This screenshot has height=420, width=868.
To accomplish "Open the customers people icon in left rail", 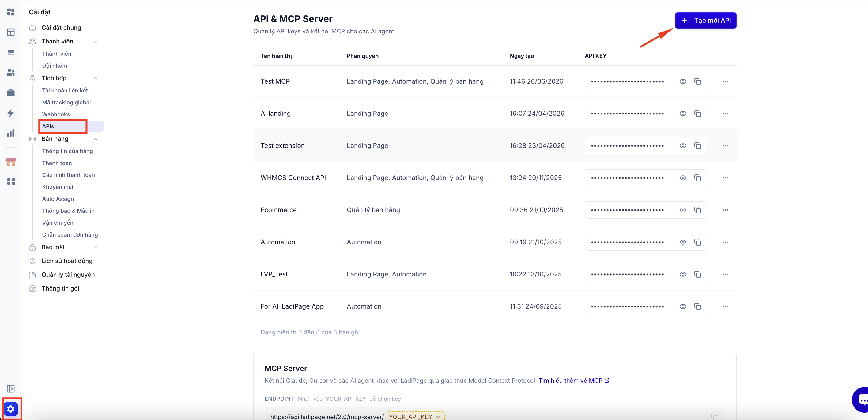I will click(11, 73).
